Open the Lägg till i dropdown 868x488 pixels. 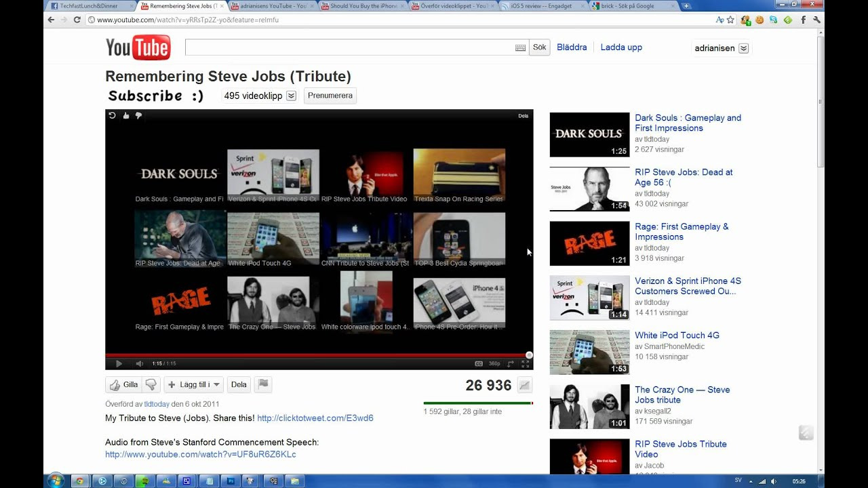coord(194,385)
